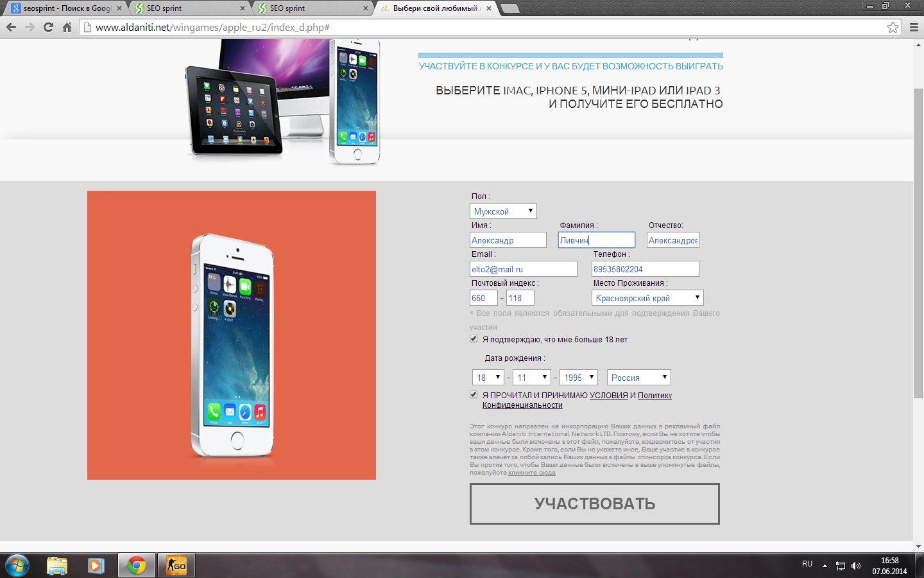Close the second SEO sprint tab
This screenshot has height=578, width=924.
coord(366,8)
